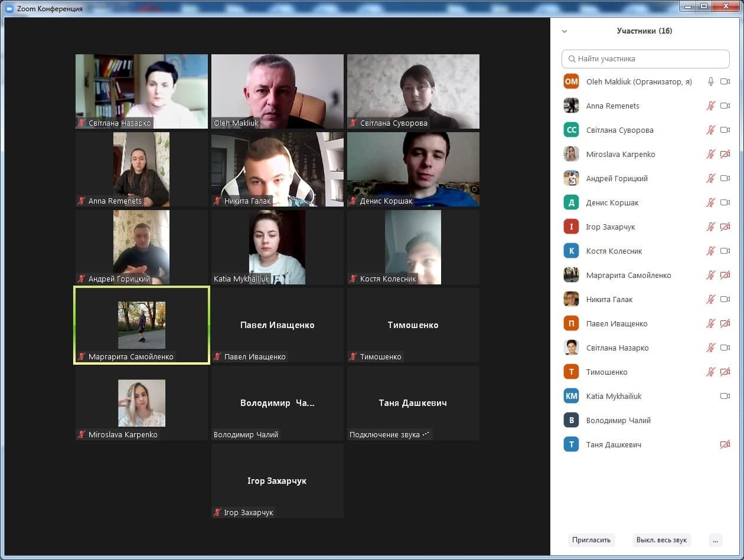Click Ігор Захарчук's disabled camera icon in list
Viewport: 744px width, 560px height.
pos(725,227)
